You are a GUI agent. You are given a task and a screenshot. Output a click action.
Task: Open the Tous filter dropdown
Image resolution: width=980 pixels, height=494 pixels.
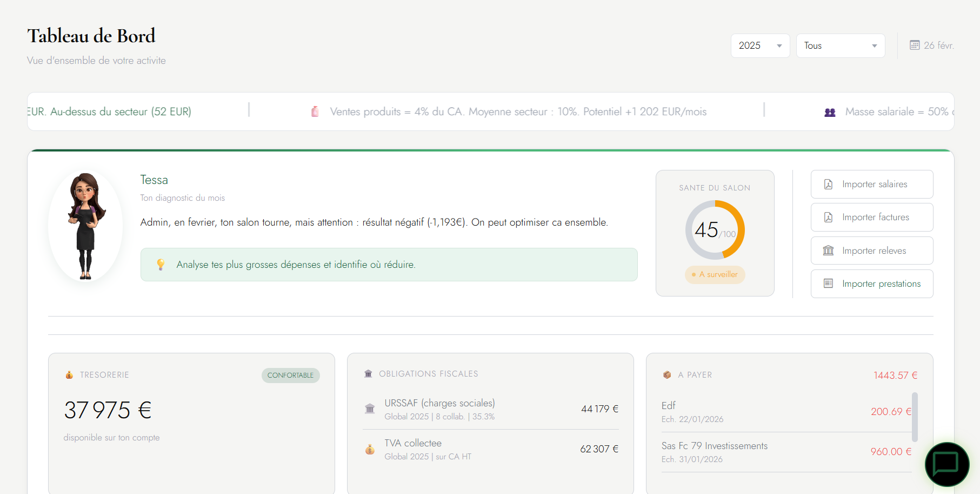pyautogui.click(x=840, y=45)
